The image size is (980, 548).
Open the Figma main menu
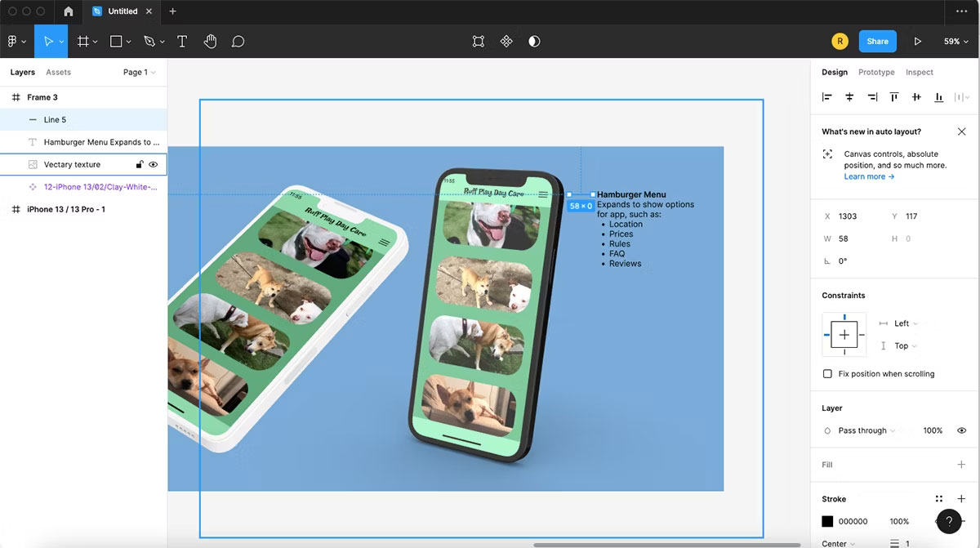tap(12, 42)
